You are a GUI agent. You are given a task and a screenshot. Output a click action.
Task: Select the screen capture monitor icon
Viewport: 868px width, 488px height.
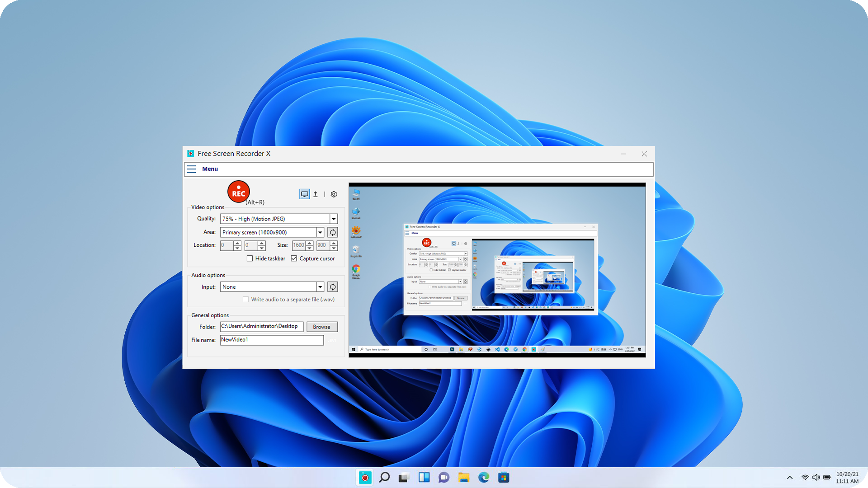click(x=304, y=194)
